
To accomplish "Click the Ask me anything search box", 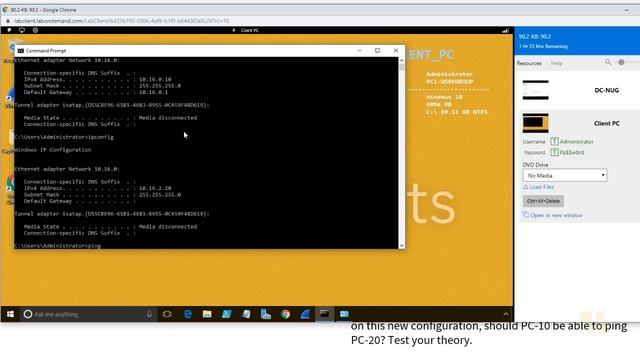I will tap(89, 314).
